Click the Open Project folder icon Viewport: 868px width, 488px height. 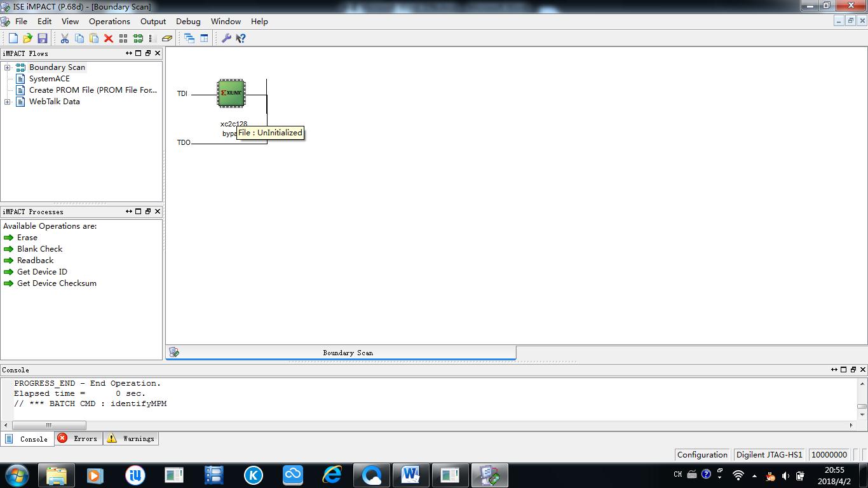pyautogui.click(x=27, y=38)
